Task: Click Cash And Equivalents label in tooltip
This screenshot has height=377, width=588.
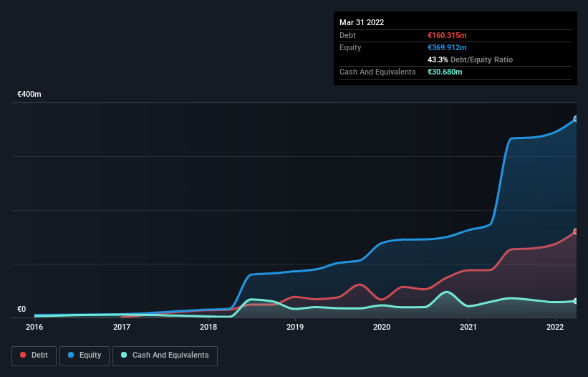Action: coord(377,72)
